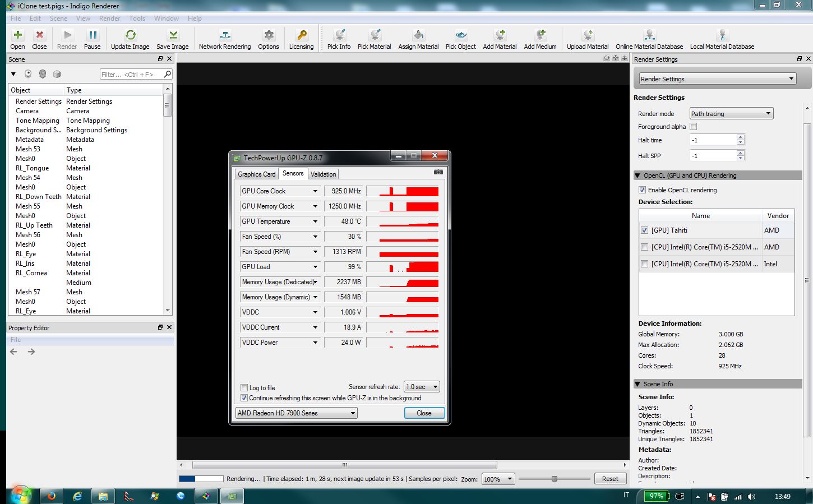Click the scene Filter search field
Screen dimensions: 813x504
point(131,75)
